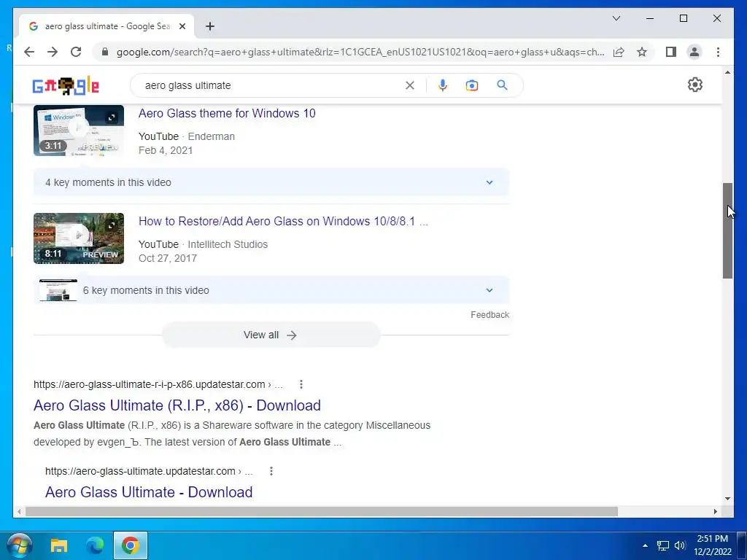Open the network tray icon
Image resolution: width=747 pixels, height=560 pixels.
pos(662,545)
